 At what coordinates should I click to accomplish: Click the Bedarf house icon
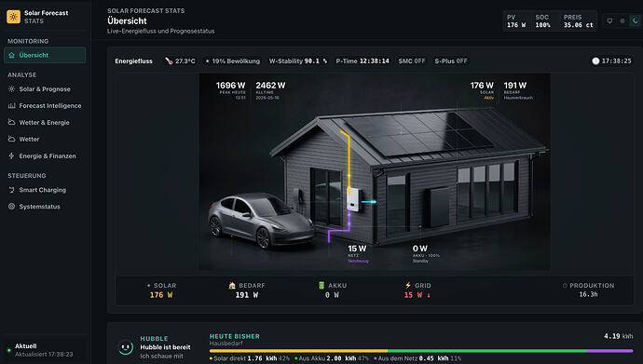tap(232, 286)
